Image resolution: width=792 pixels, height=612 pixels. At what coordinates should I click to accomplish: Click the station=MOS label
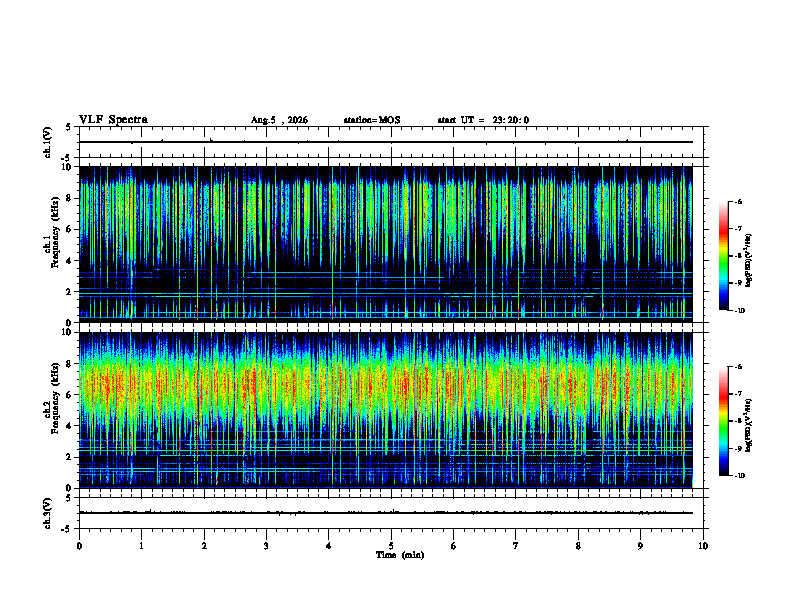coord(372,120)
